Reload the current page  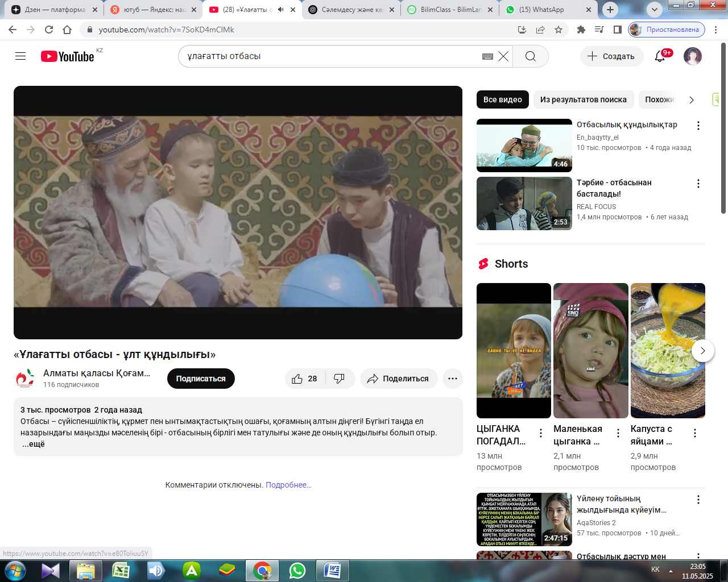[49, 30]
